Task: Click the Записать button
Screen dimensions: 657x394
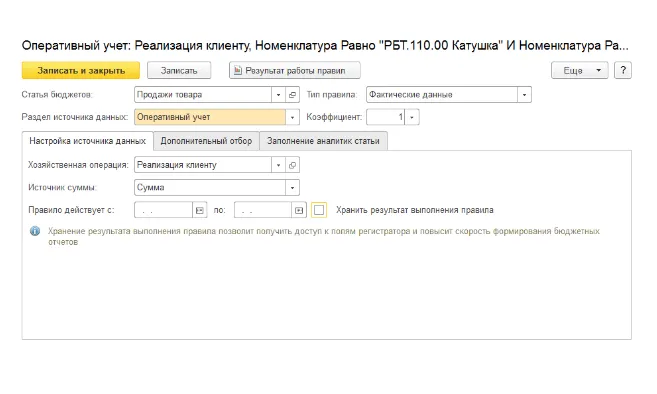Action: [179, 70]
